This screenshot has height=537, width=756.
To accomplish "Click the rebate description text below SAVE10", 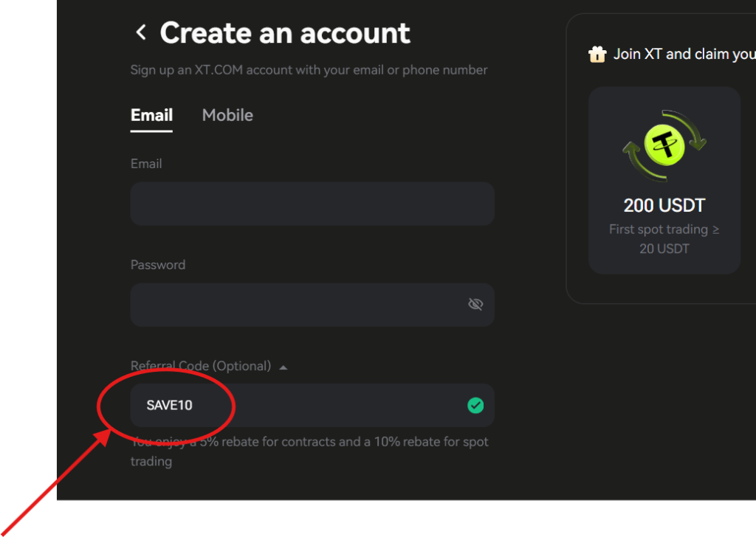I will point(309,451).
